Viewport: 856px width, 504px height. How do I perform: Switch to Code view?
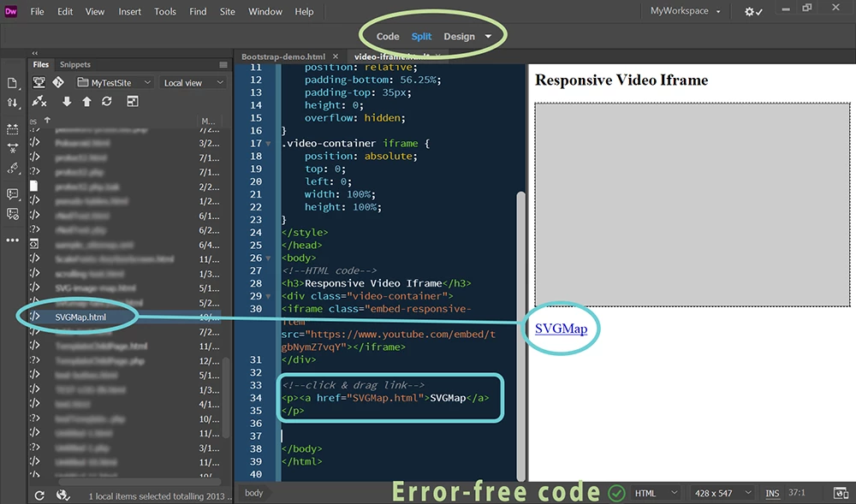[x=388, y=37]
